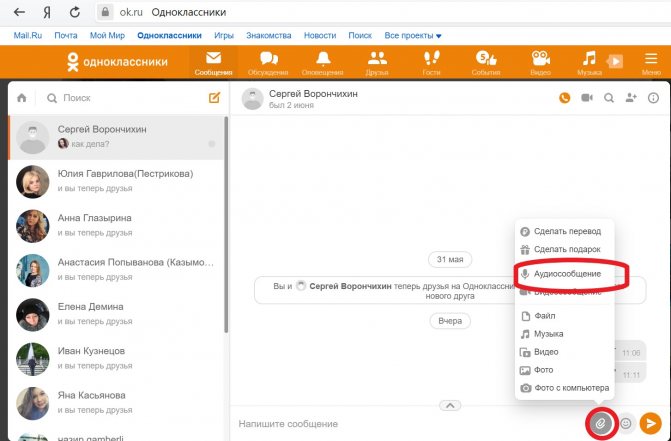Click Сергей Ворончихин avatar in chat header

(x=252, y=99)
